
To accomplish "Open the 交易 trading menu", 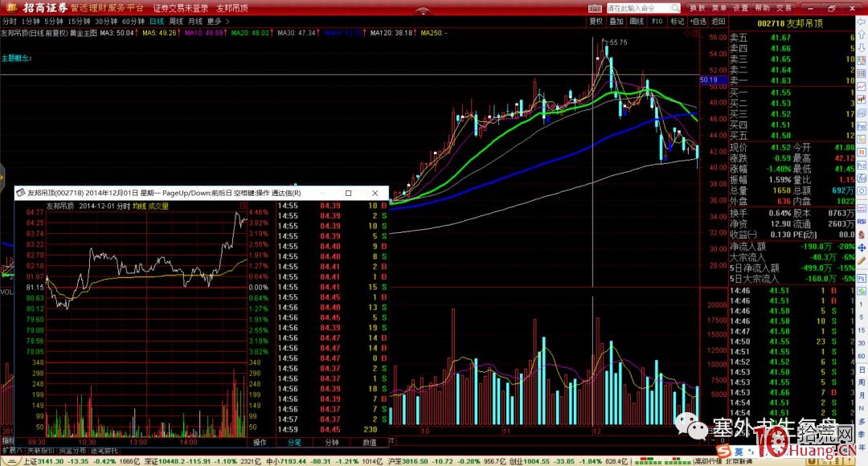I will click(x=784, y=8).
